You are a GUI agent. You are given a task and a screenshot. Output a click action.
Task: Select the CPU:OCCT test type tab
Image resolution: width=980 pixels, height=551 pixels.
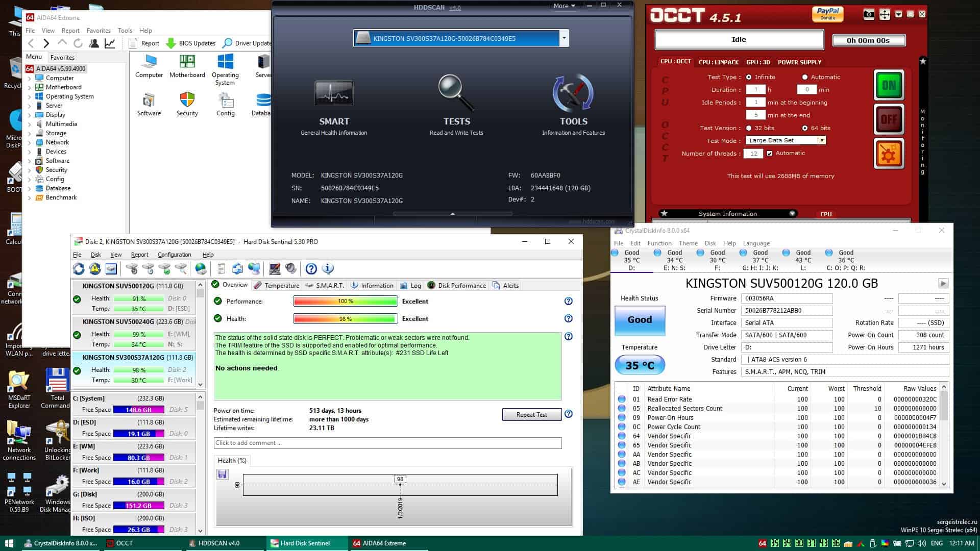click(x=676, y=61)
